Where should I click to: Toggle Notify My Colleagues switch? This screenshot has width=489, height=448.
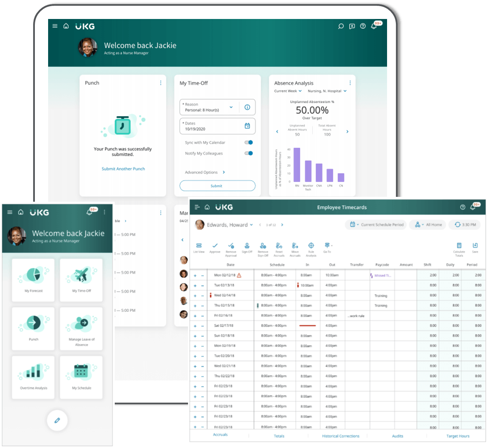point(249,153)
